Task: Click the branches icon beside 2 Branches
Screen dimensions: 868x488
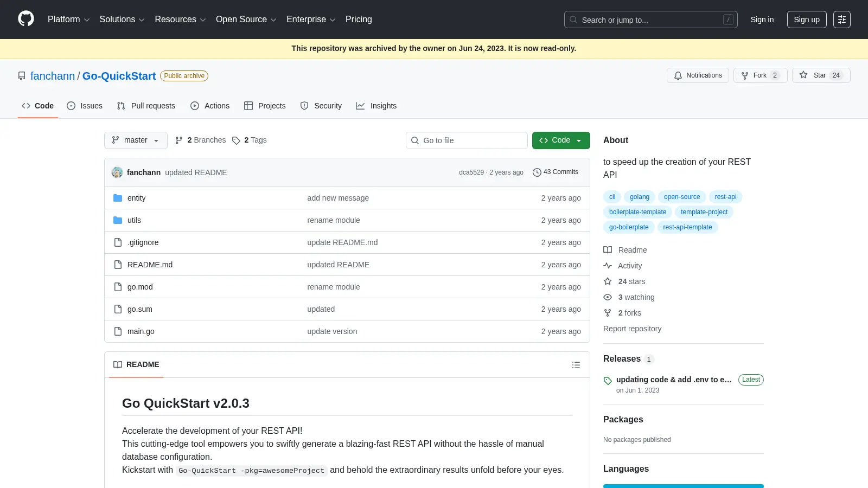Action: [179, 140]
